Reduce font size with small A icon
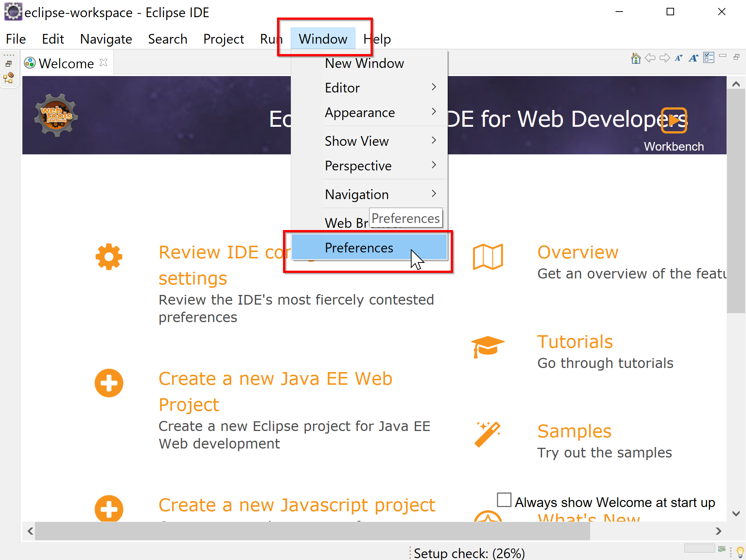Viewport: 746px width, 560px height. point(679,58)
